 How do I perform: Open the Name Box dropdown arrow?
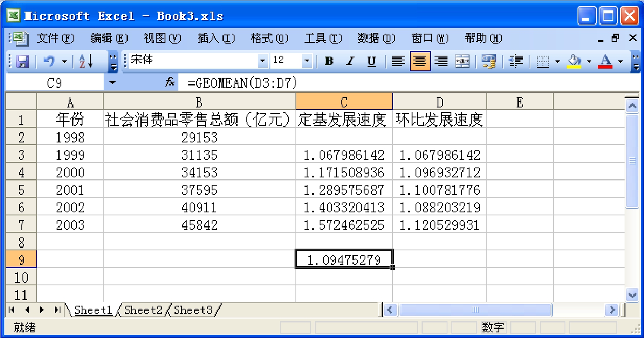tap(112, 82)
